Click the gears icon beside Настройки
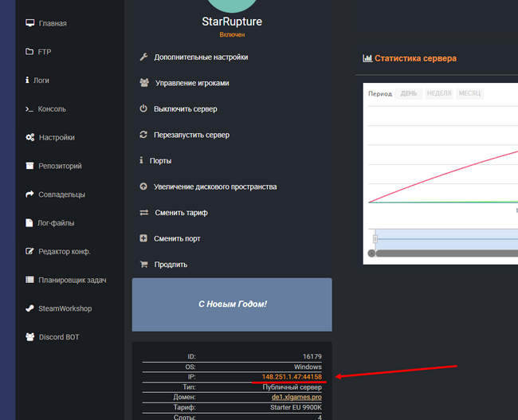 [29, 138]
